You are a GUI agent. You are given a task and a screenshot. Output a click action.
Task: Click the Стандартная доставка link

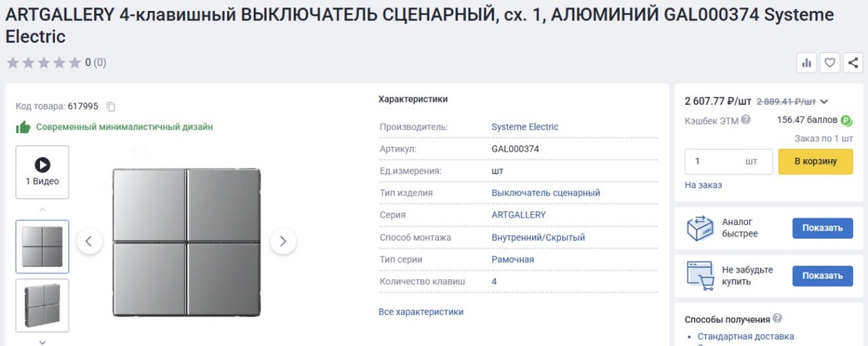point(745,337)
